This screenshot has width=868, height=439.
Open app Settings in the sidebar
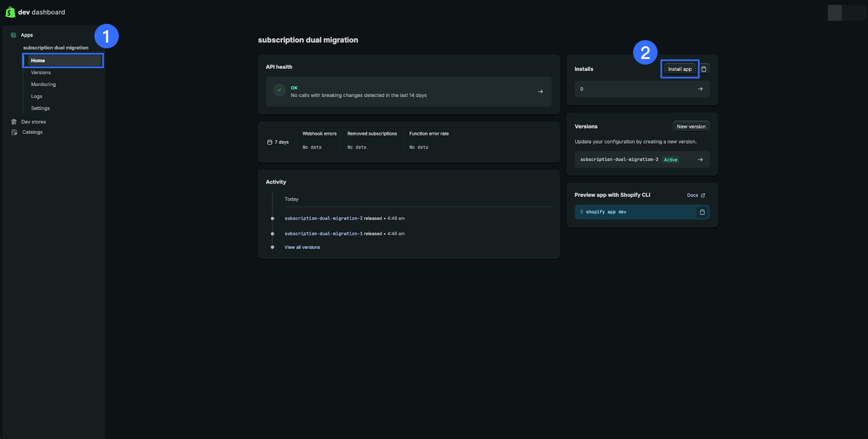tap(40, 109)
